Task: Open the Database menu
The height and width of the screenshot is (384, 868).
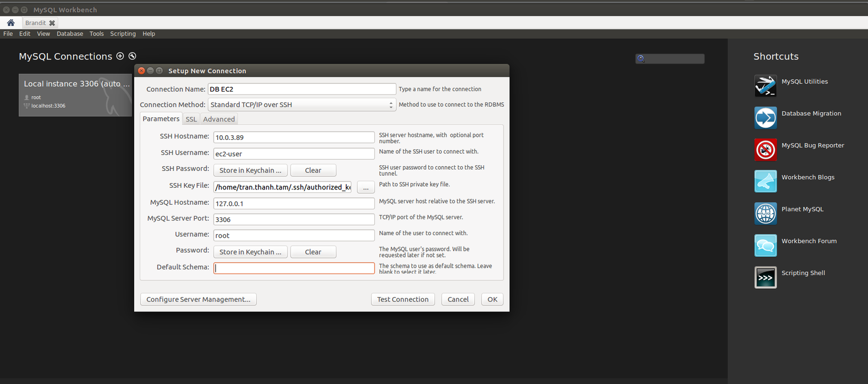Action: coord(70,34)
